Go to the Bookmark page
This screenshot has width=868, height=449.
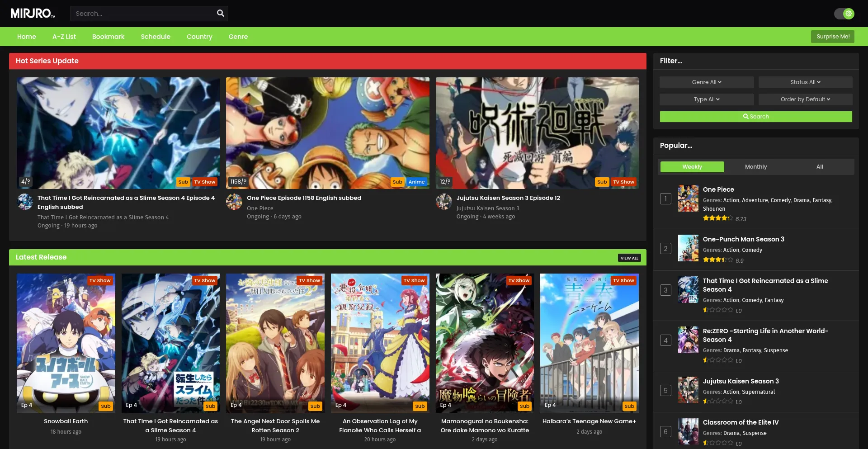pyautogui.click(x=108, y=37)
